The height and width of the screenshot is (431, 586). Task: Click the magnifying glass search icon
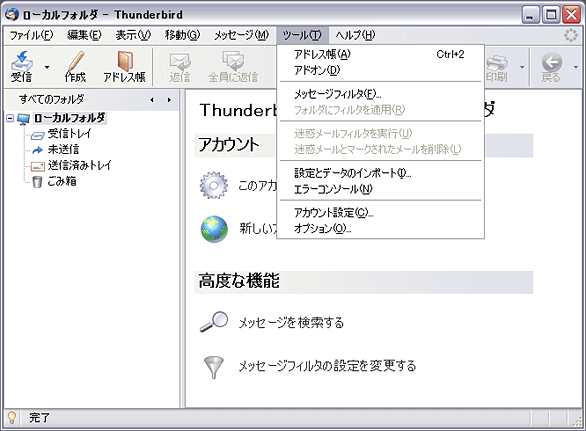(x=214, y=321)
